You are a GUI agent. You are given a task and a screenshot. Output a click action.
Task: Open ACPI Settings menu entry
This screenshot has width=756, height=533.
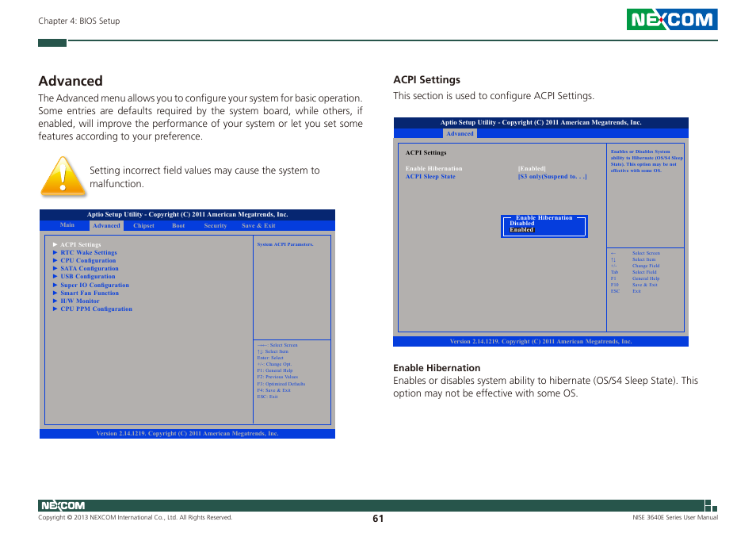(x=81, y=244)
